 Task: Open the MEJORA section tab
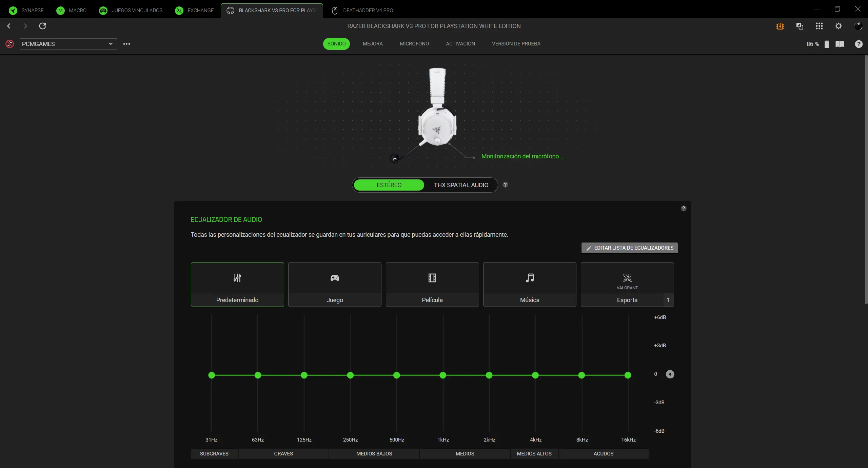tap(373, 44)
